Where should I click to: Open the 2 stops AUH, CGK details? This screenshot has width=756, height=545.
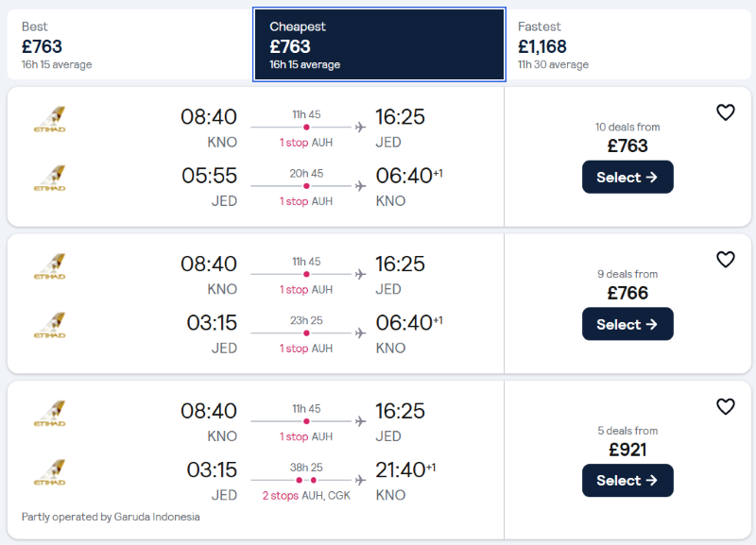[x=305, y=495]
